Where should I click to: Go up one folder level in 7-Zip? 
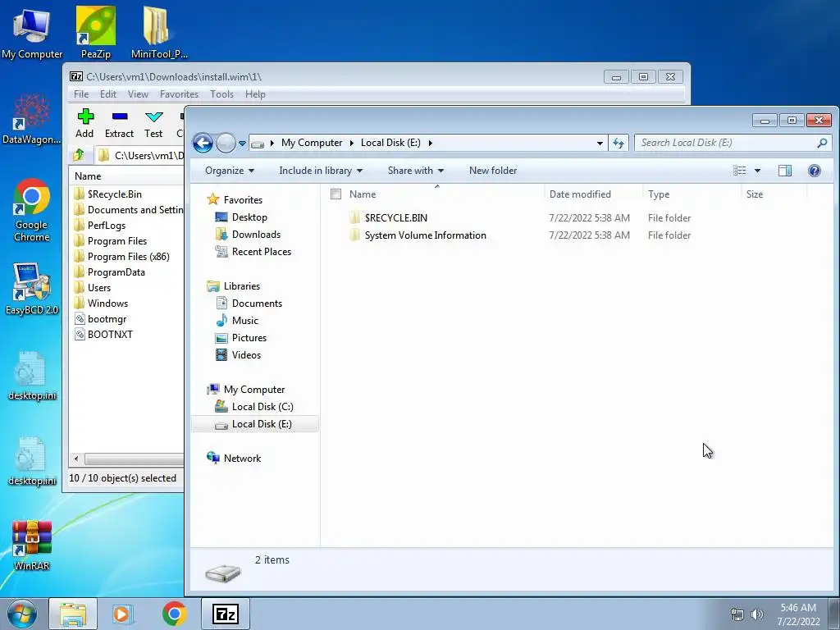[x=79, y=155]
